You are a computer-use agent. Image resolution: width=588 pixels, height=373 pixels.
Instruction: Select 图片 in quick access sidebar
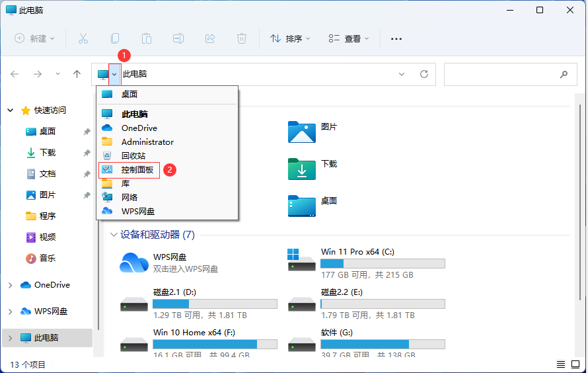48,195
